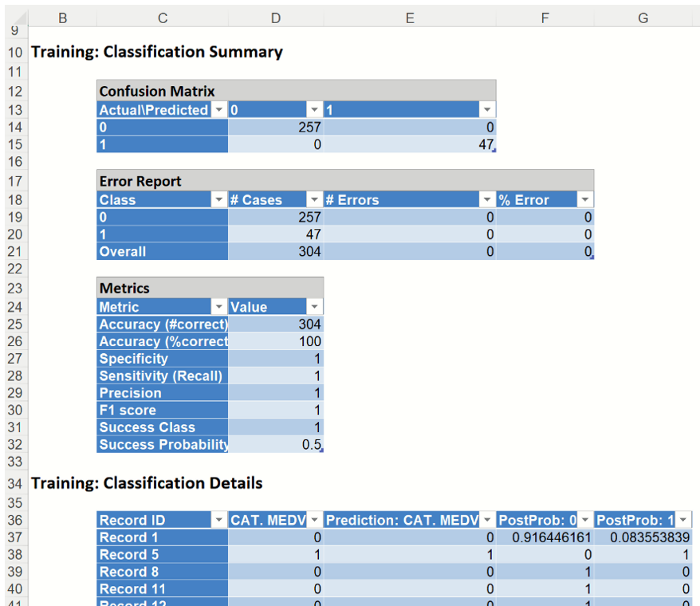Select row header 25
Screen dimensions: 700x606
[x=15, y=325]
